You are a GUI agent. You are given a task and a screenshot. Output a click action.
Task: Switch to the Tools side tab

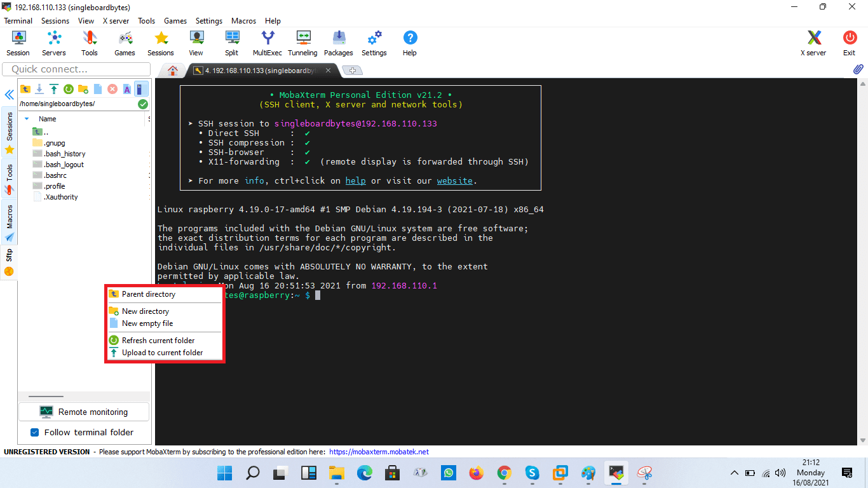9,179
